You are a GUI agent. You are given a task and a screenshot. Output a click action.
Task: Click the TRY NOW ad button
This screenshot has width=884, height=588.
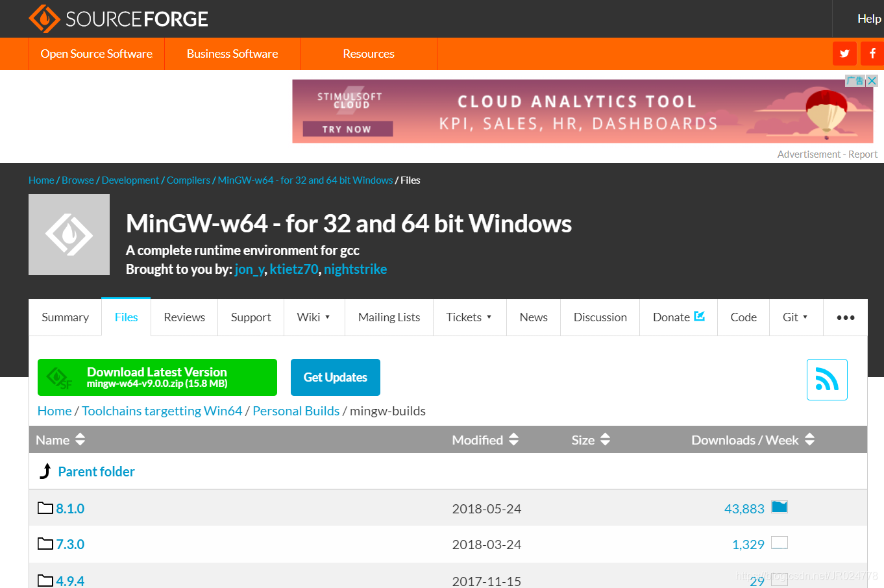pyautogui.click(x=347, y=129)
